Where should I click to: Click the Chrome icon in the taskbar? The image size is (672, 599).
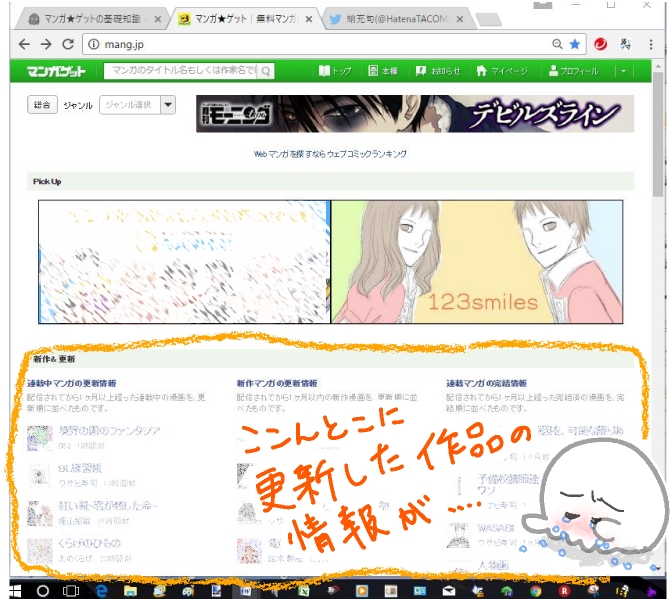(535, 592)
